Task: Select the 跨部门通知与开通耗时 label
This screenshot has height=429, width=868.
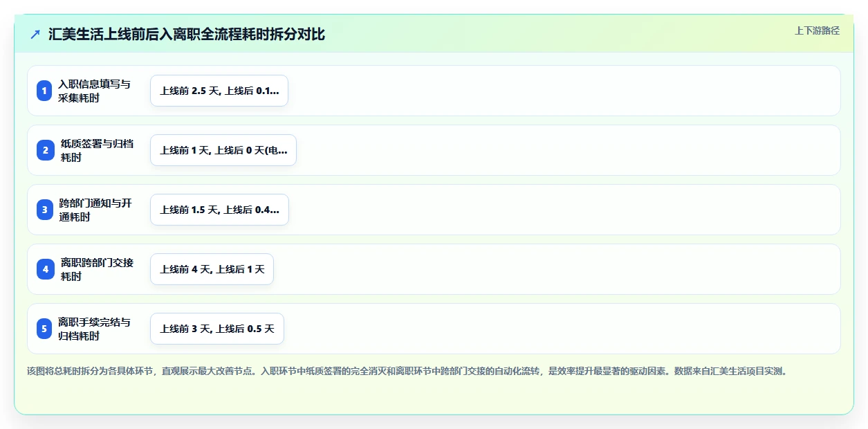Action: pyautogui.click(x=95, y=210)
